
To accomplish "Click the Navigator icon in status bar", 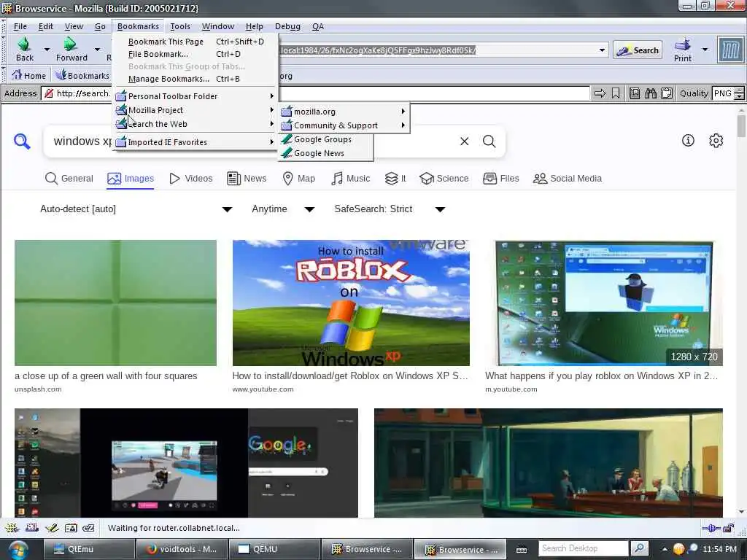I will (x=12, y=528).
